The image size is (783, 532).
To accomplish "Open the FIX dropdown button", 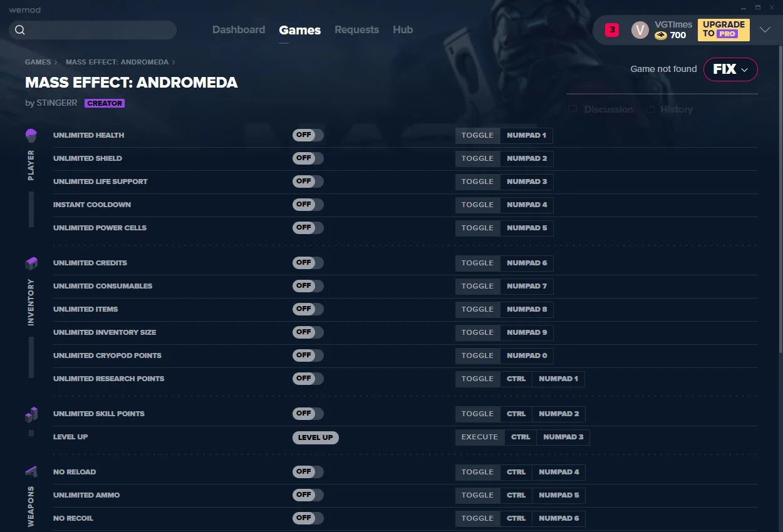I will click(730, 69).
